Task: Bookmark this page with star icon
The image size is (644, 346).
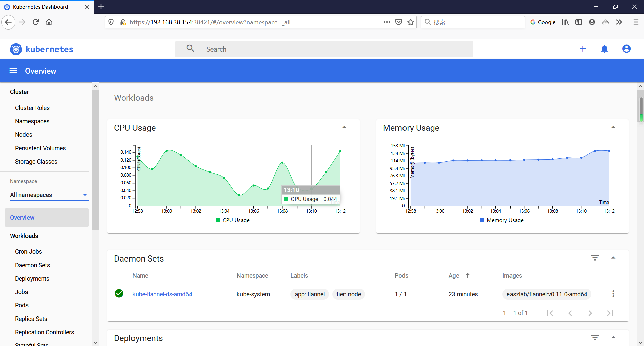Action: (x=411, y=22)
